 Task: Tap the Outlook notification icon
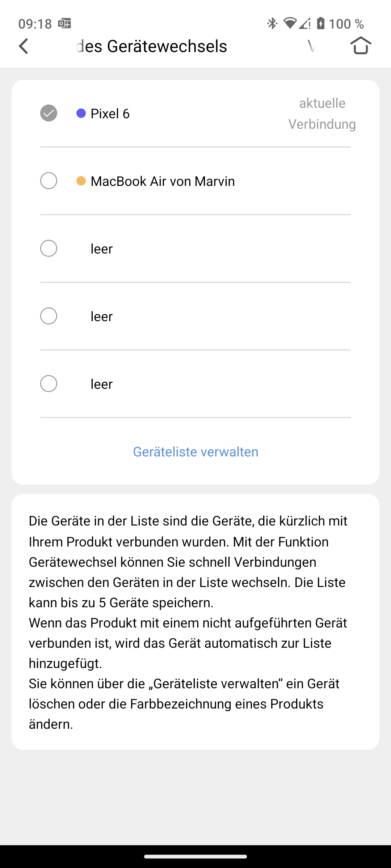(x=65, y=24)
